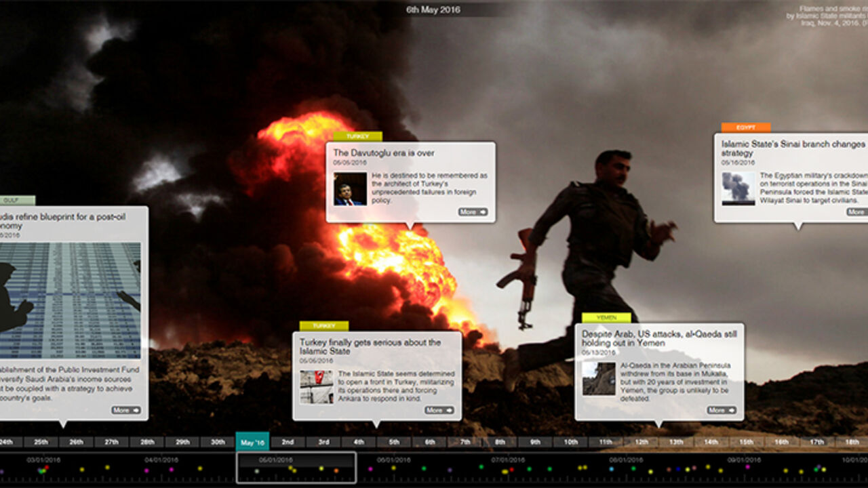Click the '6th May 2016' date header

433,9
